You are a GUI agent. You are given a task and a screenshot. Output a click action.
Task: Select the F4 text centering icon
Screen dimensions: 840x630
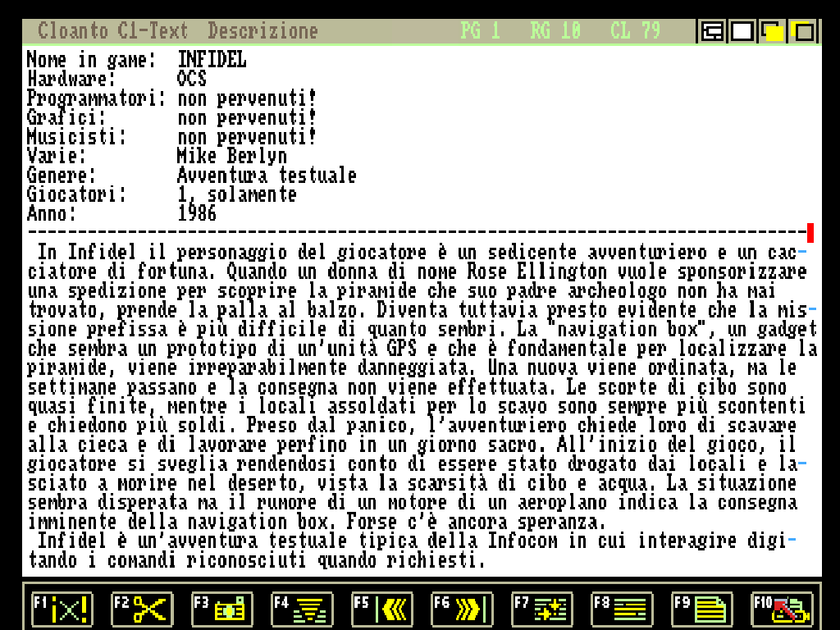tap(303, 609)
